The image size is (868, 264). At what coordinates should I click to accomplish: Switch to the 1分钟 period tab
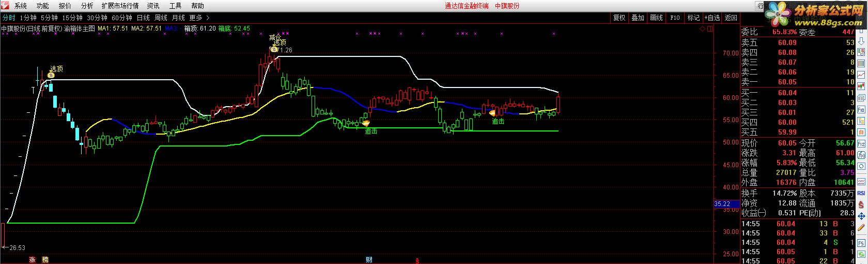click(x=28, y=18)
